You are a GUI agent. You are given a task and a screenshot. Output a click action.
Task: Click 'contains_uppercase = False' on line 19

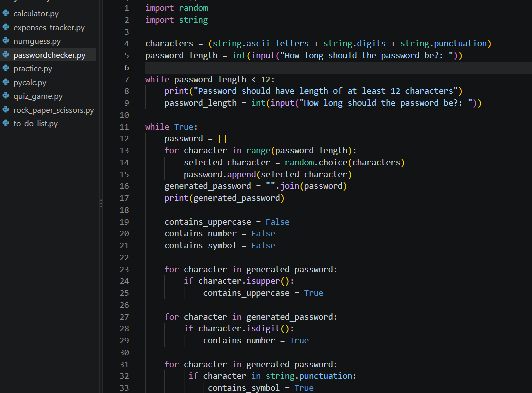pyautogui.click(x=227, y=222)
